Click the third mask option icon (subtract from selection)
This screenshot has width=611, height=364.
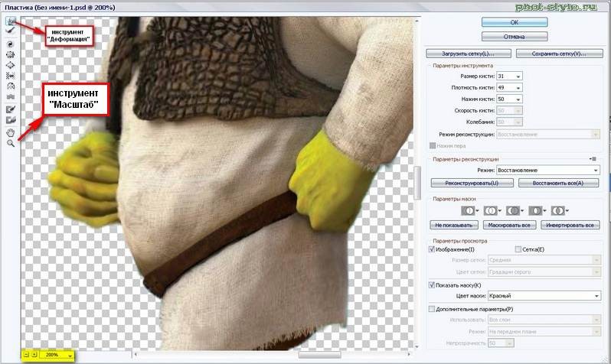tap(515, 210)
